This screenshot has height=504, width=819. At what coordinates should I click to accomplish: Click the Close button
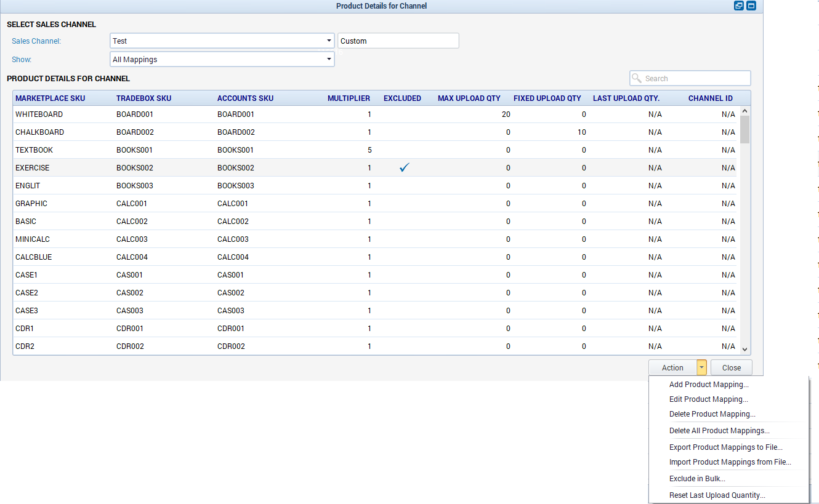(731, 367)
